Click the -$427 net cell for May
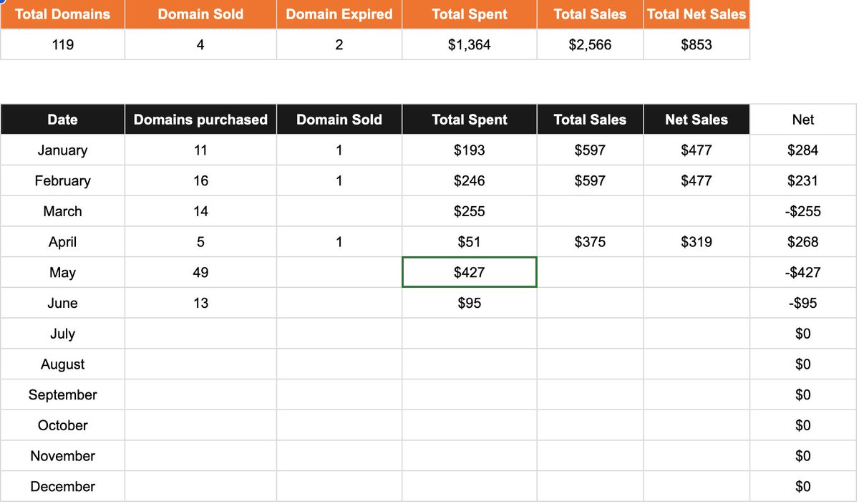859x504 pixels. point(803,272)
